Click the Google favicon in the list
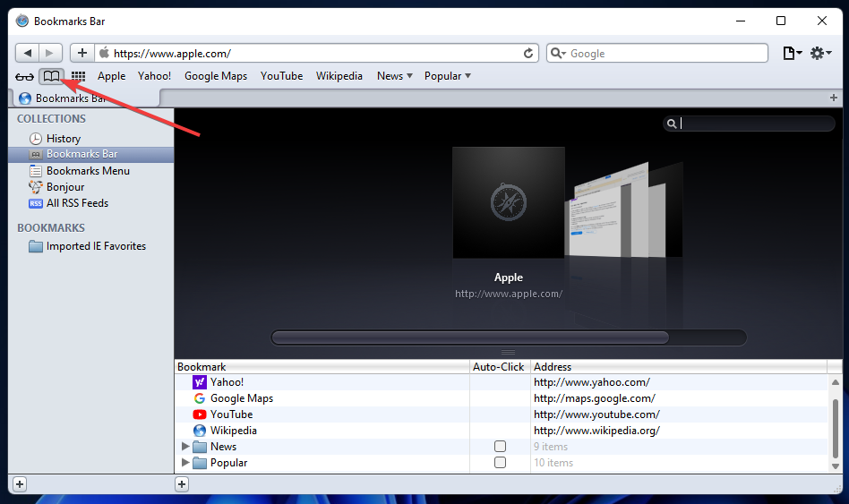 coord(199,398)
